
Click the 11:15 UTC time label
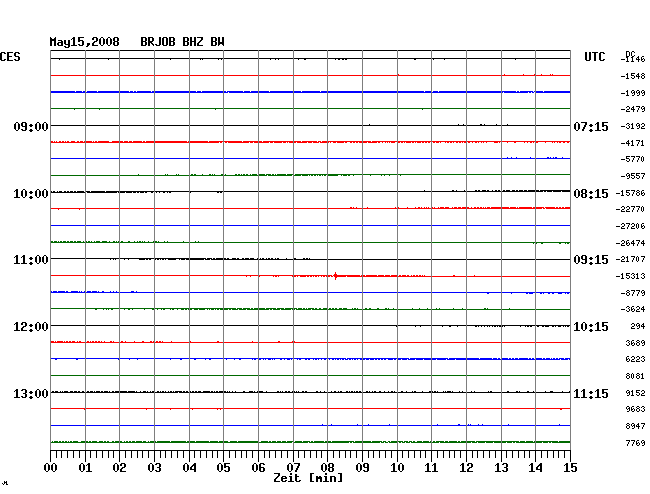coord(591,393)
